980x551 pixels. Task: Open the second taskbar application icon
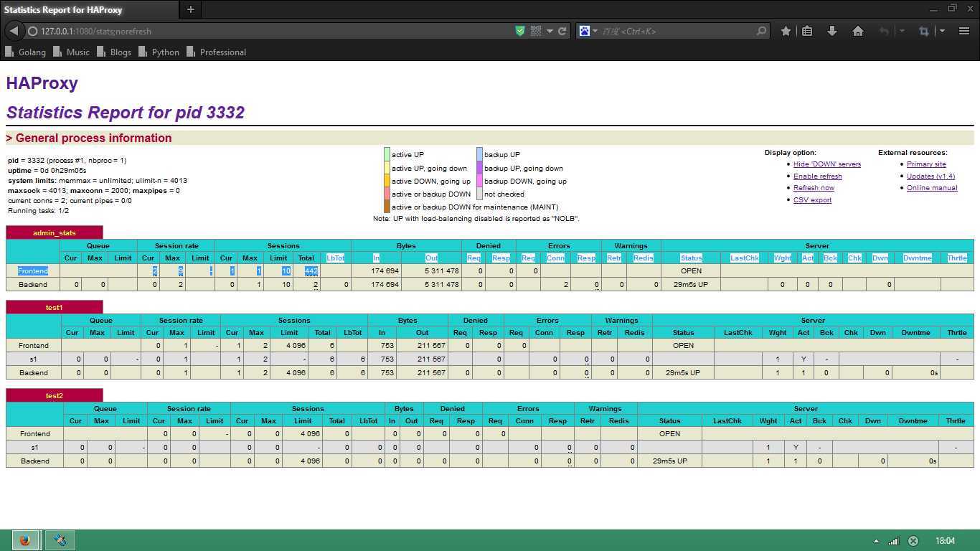pyautogui.click(x=60, y=540)
